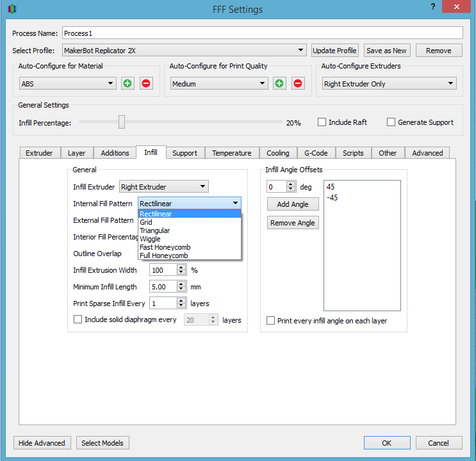
Task: Switch to the Temperature tab
Action: coord(232,153)
